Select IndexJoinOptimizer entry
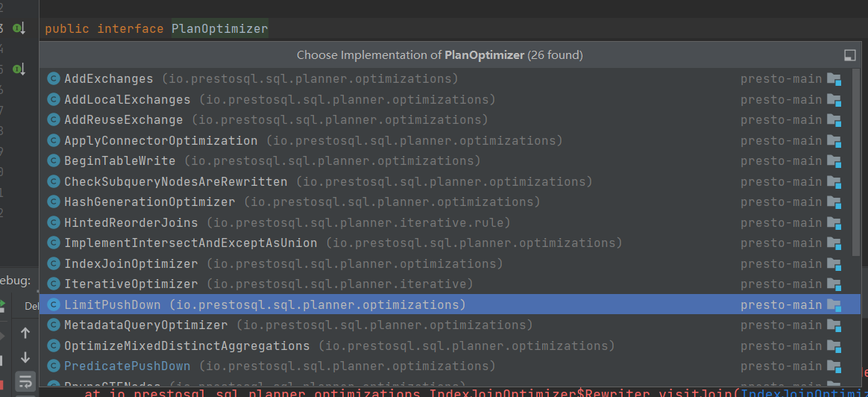Image resolution: width=868 pixels, height=397 pixels. (x=130, y=264)
